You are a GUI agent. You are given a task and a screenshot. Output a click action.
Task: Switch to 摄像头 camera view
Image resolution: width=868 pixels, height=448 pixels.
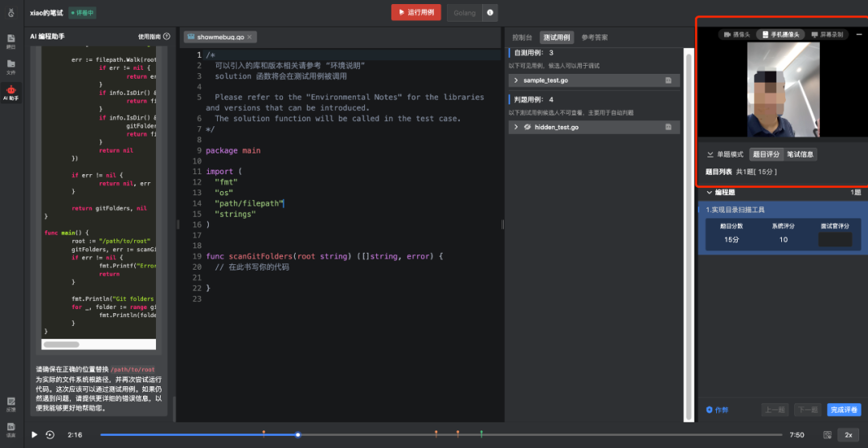click(737, 35)
